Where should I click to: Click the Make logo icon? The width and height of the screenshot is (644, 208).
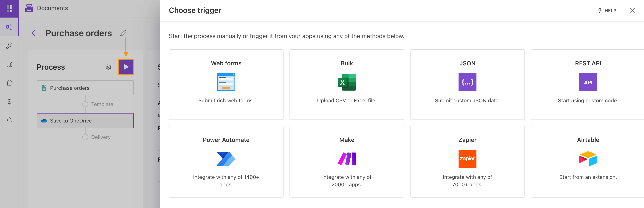[347, 159]
